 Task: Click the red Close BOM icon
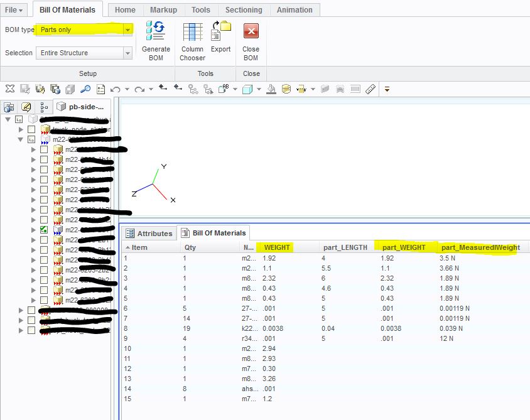(251, 31)
